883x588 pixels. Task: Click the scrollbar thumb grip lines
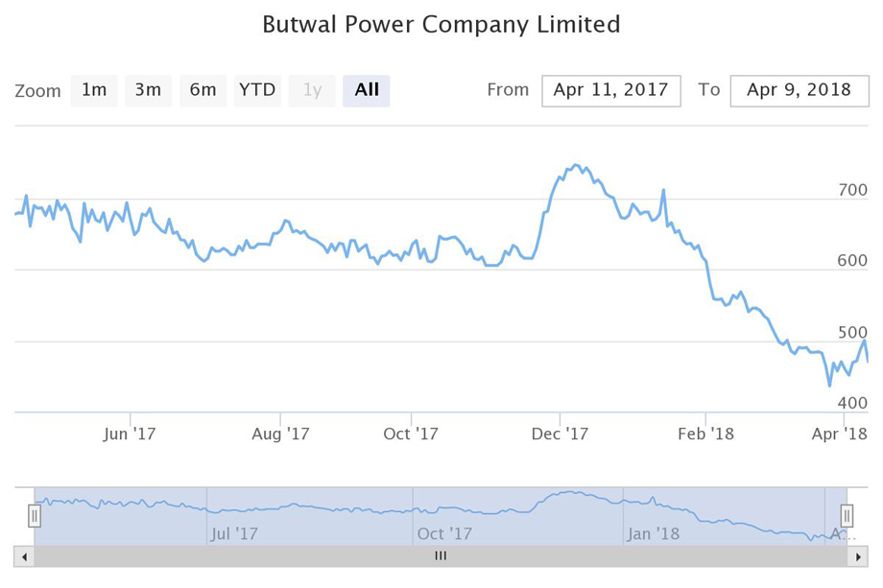(x=441, y=555)
